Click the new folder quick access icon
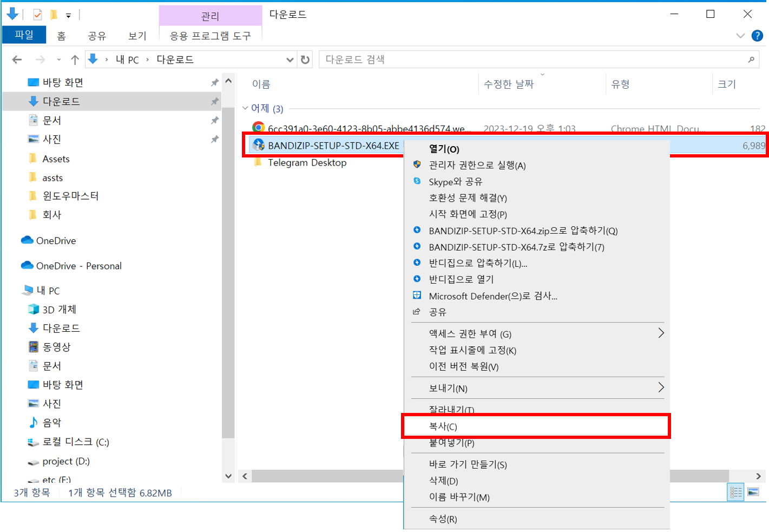This screenshot has height=532, width=769. click(54, 15)
